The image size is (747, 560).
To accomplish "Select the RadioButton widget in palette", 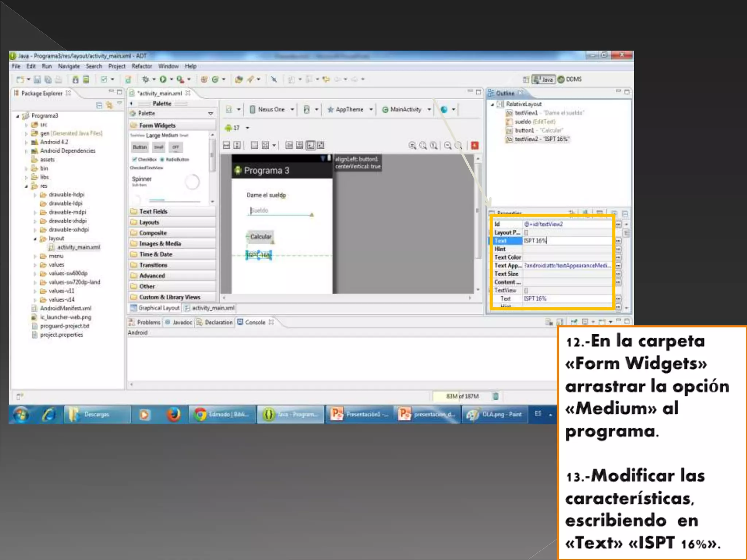I will pos(175,159).
